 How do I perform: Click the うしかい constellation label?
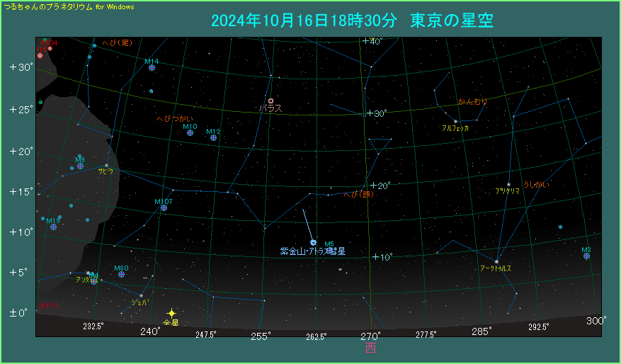535,185
